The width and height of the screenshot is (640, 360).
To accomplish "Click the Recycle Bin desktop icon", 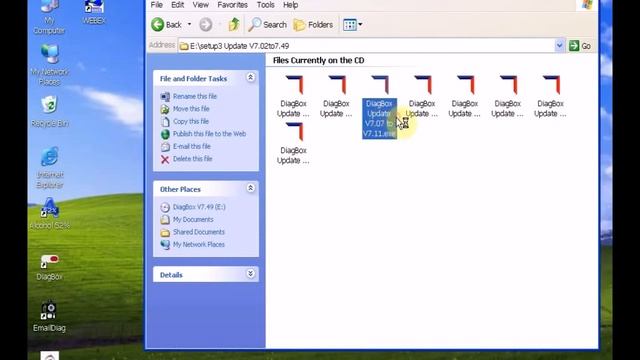I will 49,112.
